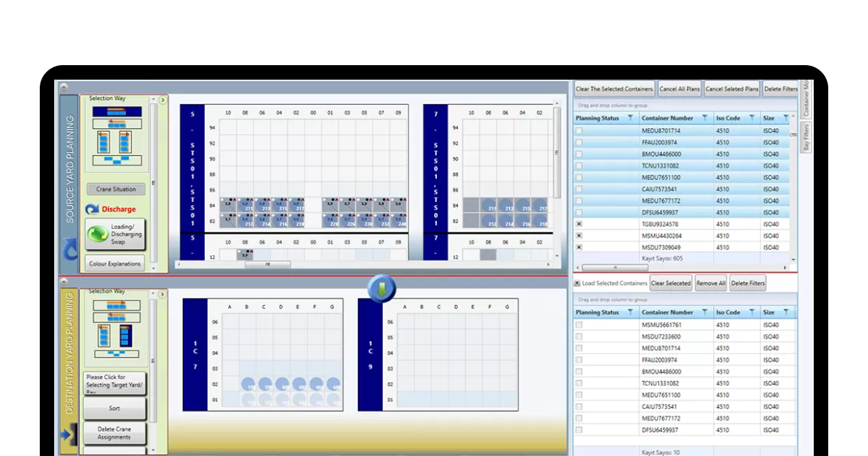Open Container Number filter in top grid
Image resolution: width=868 pixels, height=456 pixels.
(706, 118)
